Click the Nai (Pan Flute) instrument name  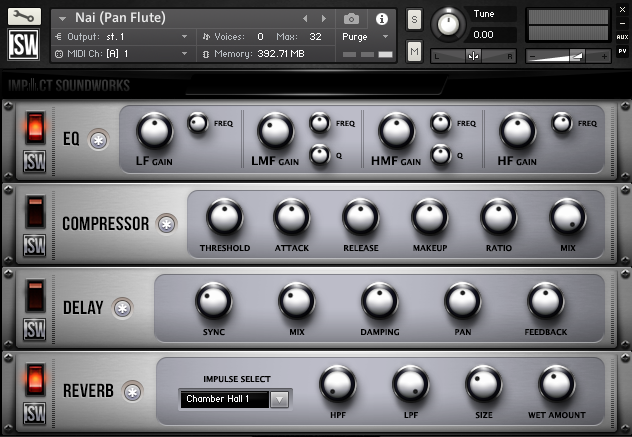click(120, 18)
